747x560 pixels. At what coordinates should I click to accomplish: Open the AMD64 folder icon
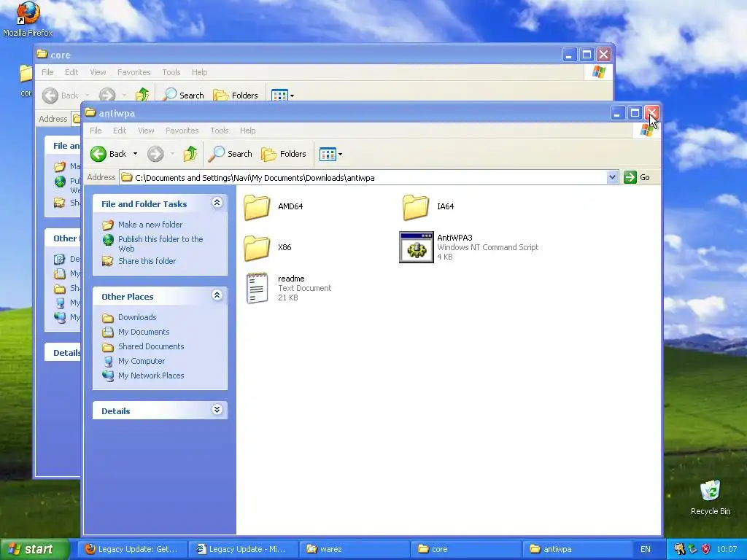tap(257, 207)
